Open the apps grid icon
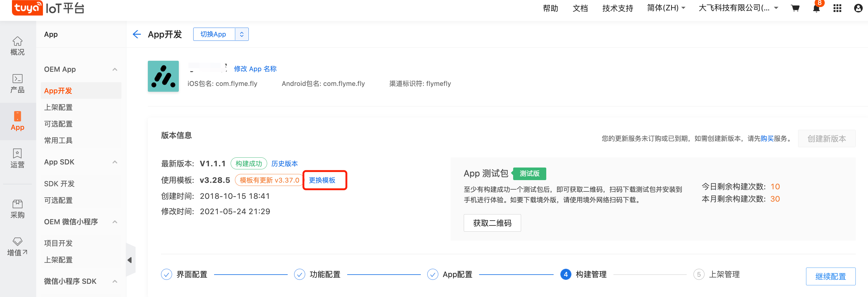This screenshot has height=297, width=868. pos(837,8)
